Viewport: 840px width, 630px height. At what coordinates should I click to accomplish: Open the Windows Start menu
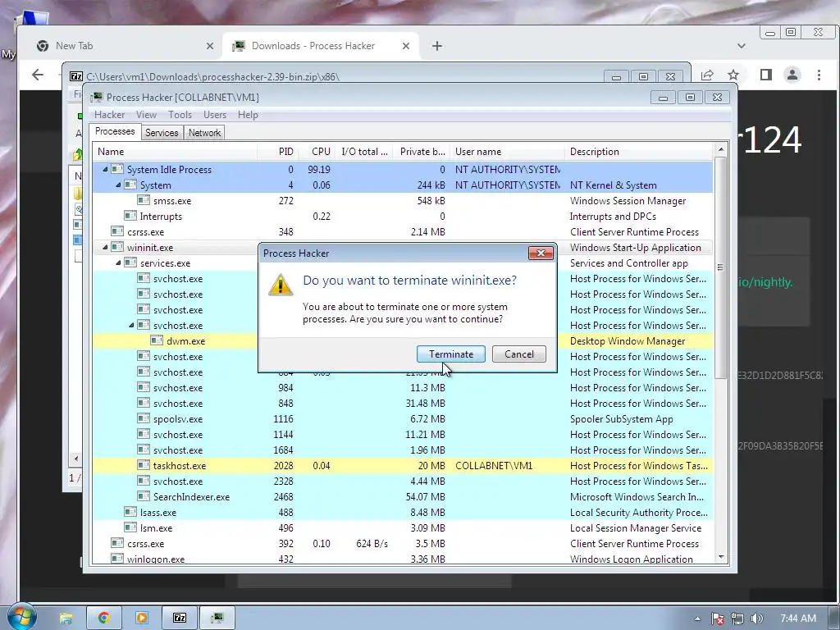21,617
